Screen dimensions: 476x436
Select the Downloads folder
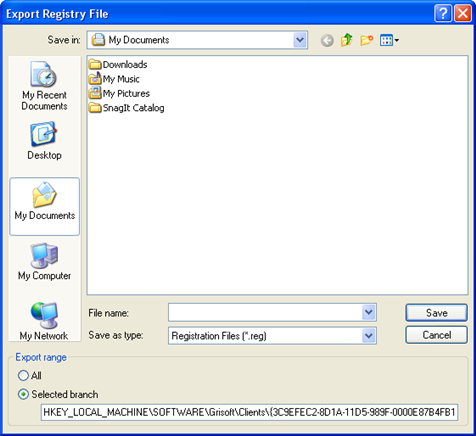click(x=118, y=64)
